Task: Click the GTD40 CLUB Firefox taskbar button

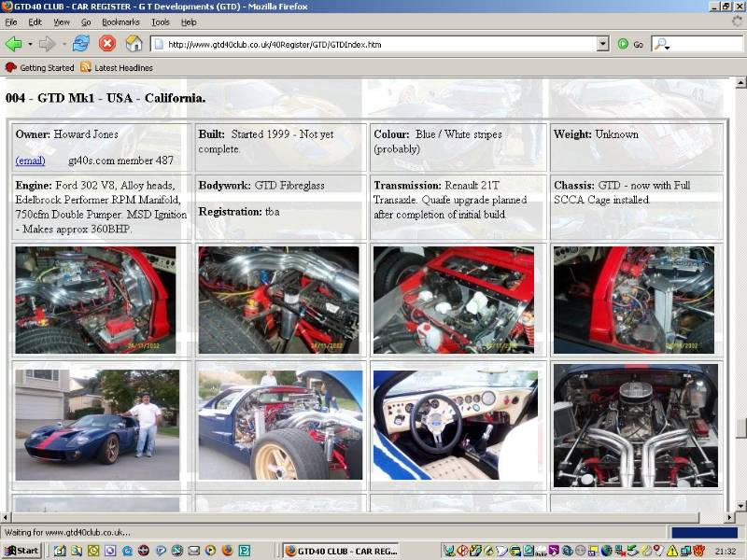Action: click(341, 551)
